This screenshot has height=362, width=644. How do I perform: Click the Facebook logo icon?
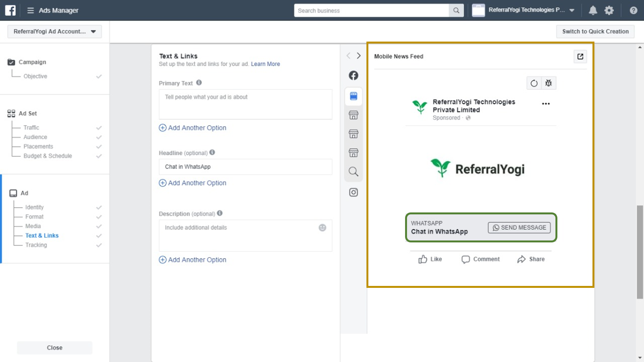(10, 10)
